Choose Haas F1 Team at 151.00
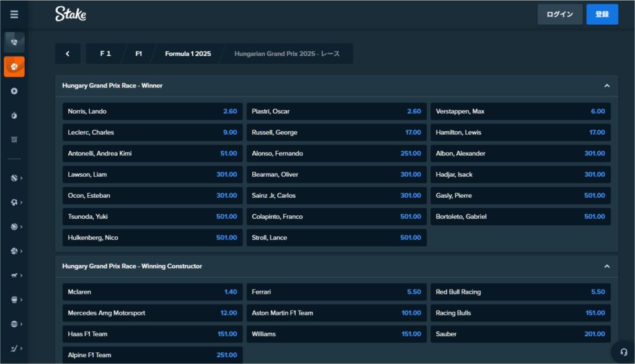This screenshot has height=364, width=635. (153, 334)
